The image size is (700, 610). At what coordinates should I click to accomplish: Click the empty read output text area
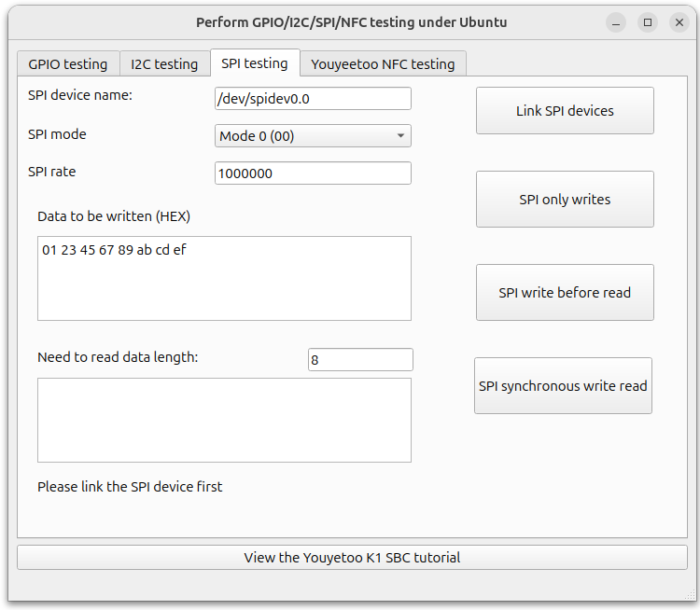(x=224, y=420)
